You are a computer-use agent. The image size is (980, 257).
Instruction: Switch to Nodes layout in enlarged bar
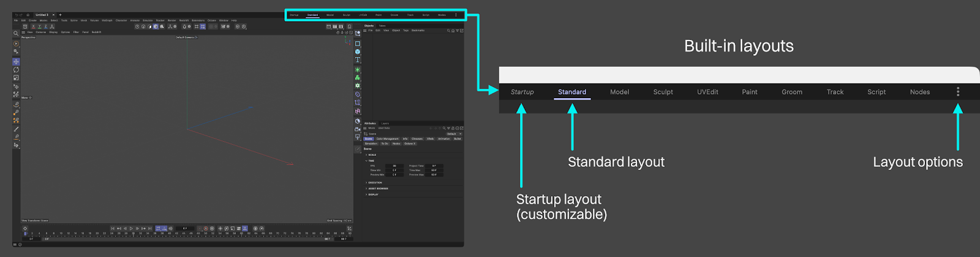click(920, 92)
